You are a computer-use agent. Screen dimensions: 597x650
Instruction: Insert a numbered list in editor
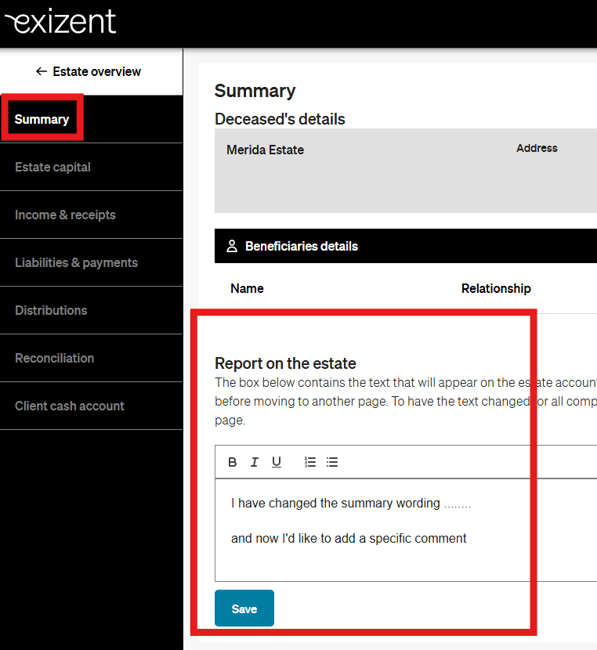pyautogui.click(x=310, y=462)
